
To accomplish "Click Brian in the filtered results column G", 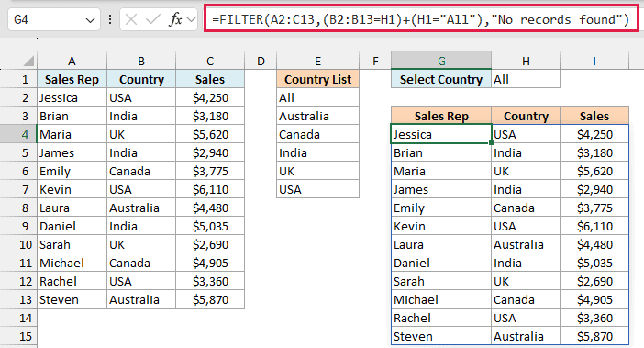I will pyautogui.click(x=441, y=152).
